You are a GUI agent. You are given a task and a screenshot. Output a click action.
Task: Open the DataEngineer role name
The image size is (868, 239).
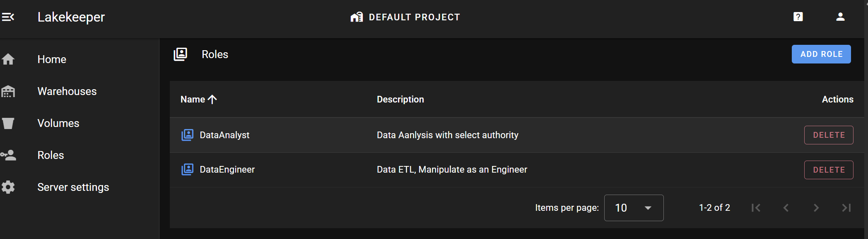click(x=227, y=169)
